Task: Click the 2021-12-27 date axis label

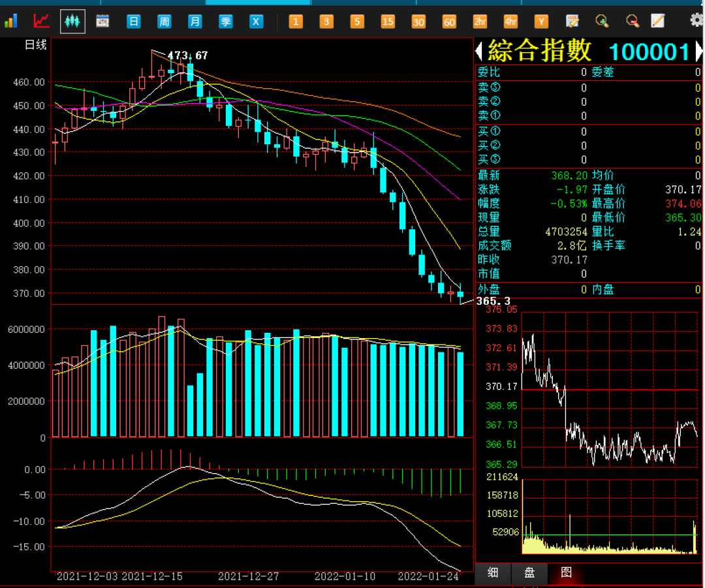Action: tap(248, 576)
